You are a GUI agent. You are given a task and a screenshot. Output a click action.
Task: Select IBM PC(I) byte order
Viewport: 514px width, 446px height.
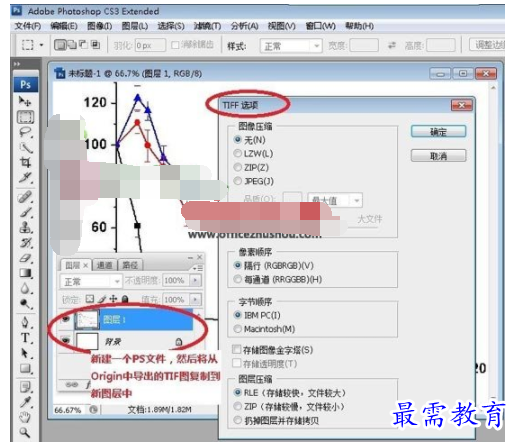237,315
